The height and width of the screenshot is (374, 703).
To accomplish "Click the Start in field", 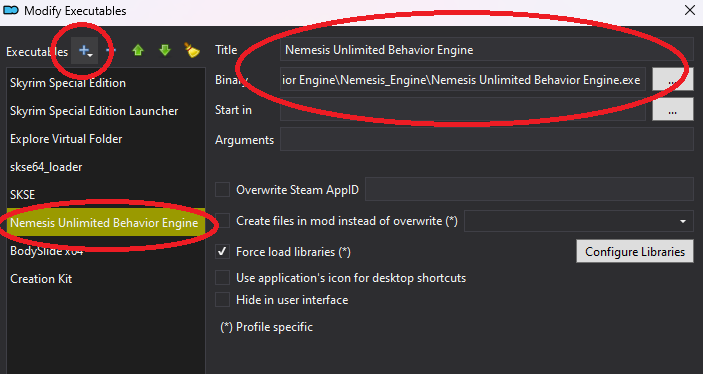I will coord(463,109).
